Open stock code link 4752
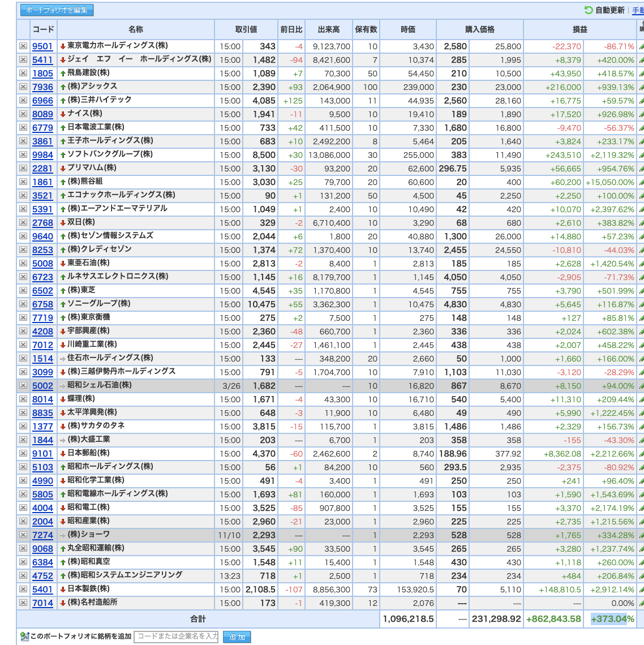 coord(42,576)
